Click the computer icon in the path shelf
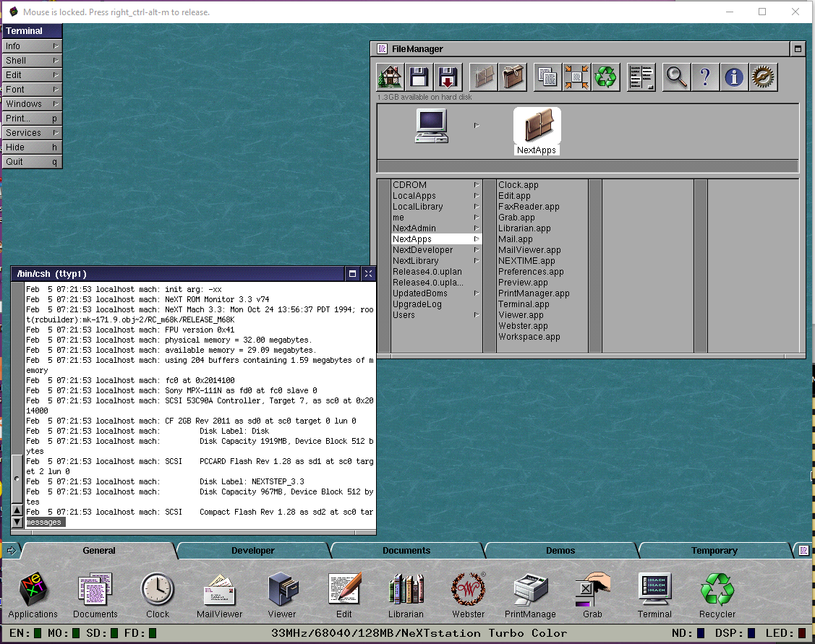 [432, 126]
